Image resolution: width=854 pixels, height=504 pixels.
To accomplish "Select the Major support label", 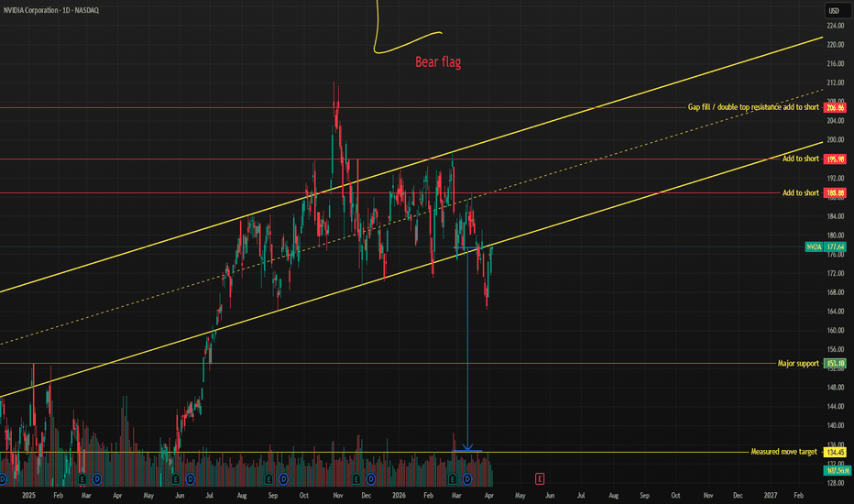I will (x=798, y=364).
